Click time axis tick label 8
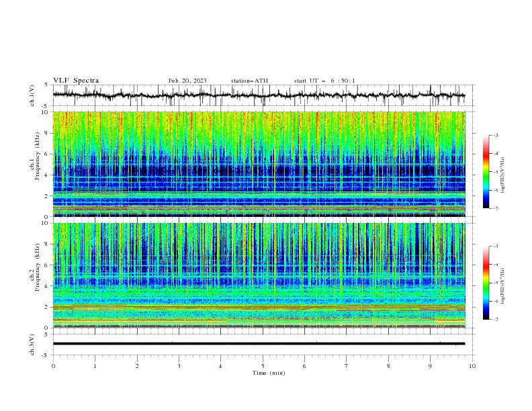 click(x=388, y=366)
